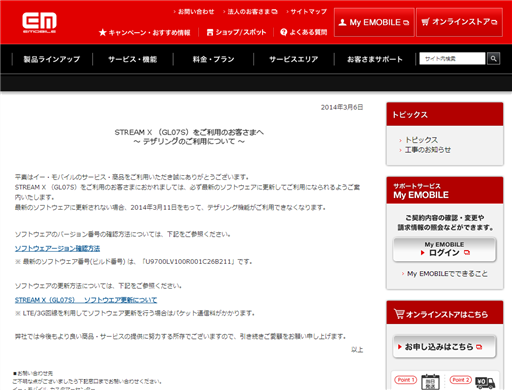Open STREAM X (GL07S) ソフトウェア更新について link
Image resolution: width=512 pixels, height=390 pixels.
click(86, 300)
